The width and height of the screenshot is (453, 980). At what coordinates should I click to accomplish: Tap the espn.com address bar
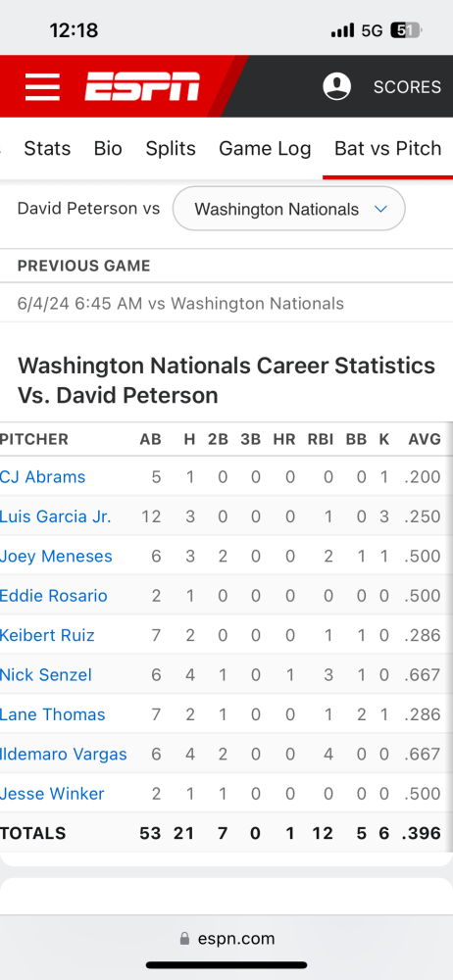pyautogui.click(x=226, y=939)
